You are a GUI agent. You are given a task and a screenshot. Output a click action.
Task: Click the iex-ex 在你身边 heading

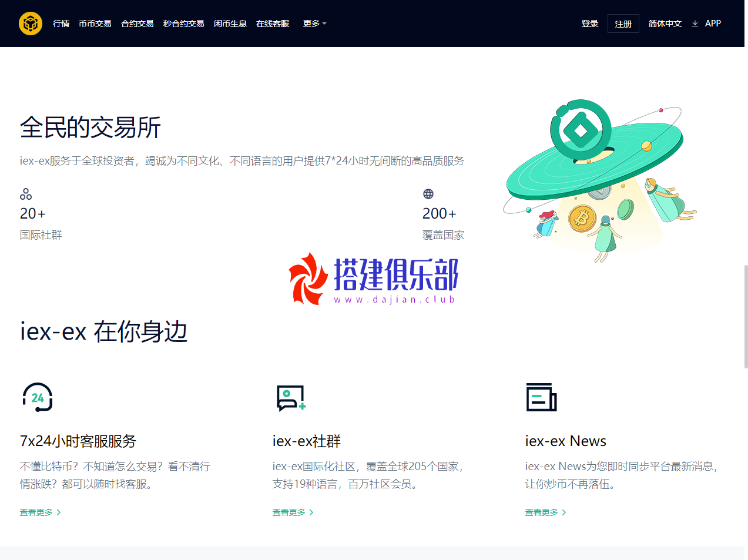[104, 332]
